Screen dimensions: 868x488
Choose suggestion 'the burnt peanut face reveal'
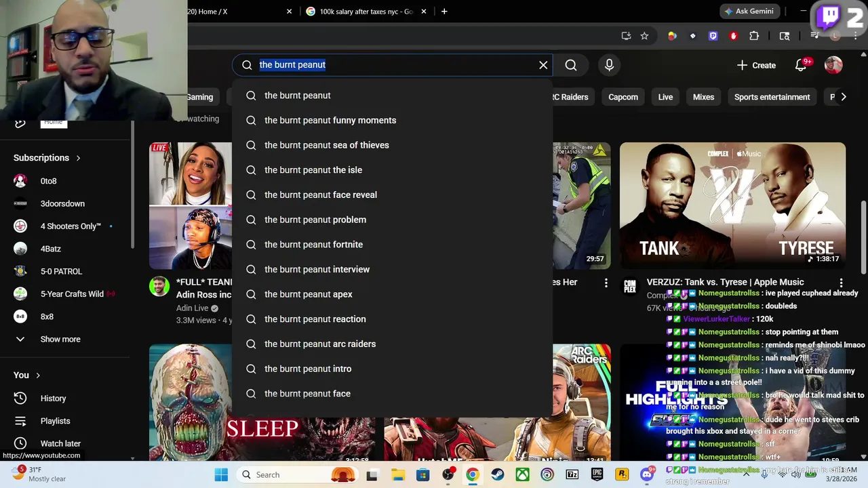(392, 195)
